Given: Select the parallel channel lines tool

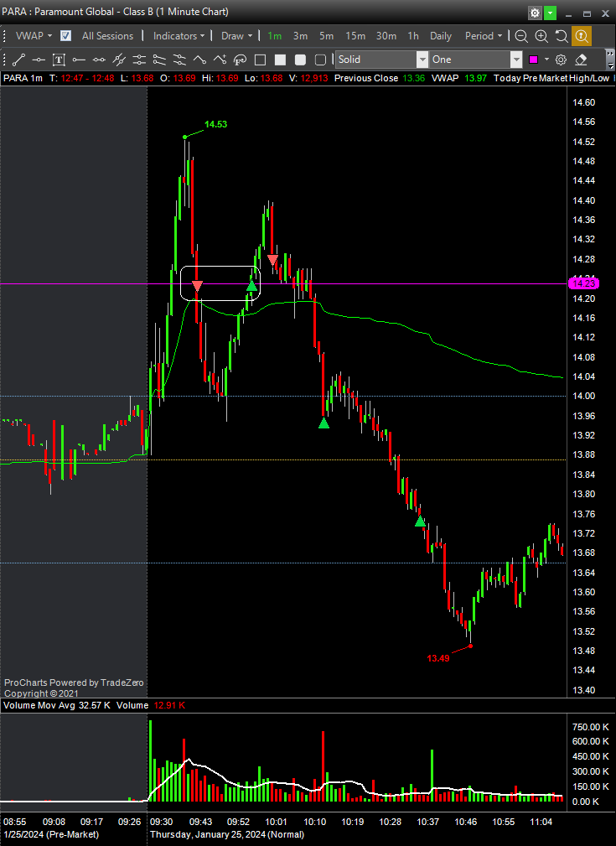Looking at the screenshot, I should click(139, 60).
